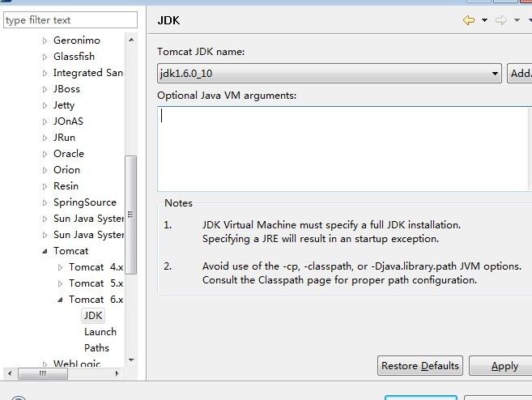This screenshot has width=532, height=400.
Task: Expand the SpringSource tree node
Action: pos(45,202)
